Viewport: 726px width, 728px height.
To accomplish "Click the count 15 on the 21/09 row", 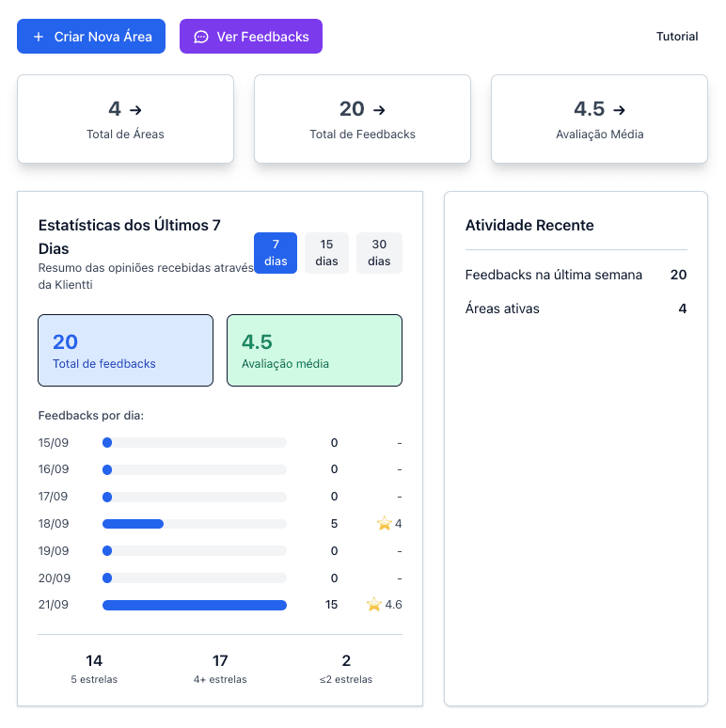I will click(331, 605).
